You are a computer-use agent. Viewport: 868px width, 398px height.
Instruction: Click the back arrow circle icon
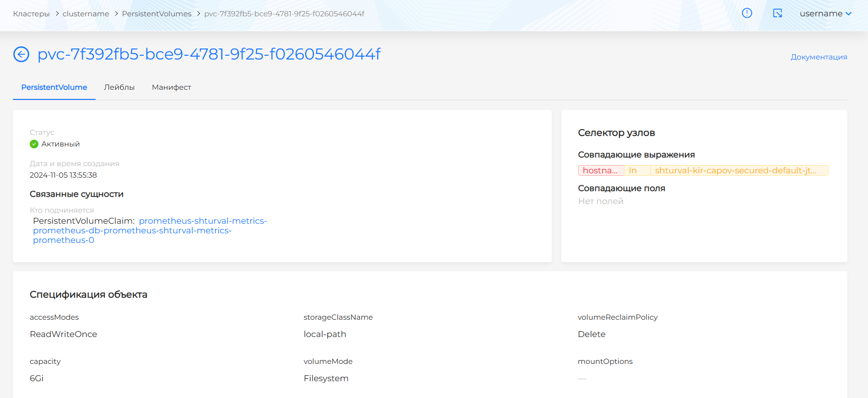(x=21, y=54)
